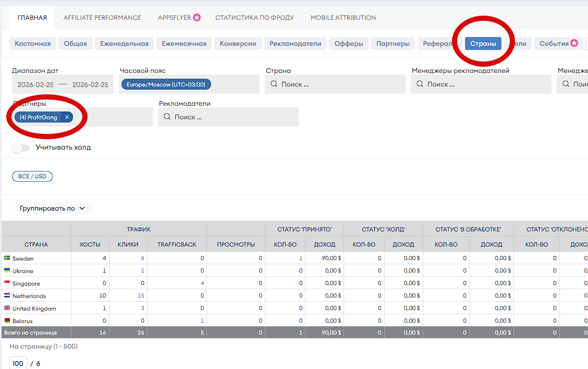Switch to the Affiliate Performance tab
Viewport: 588px width, 369px height.
pos(102,18)
